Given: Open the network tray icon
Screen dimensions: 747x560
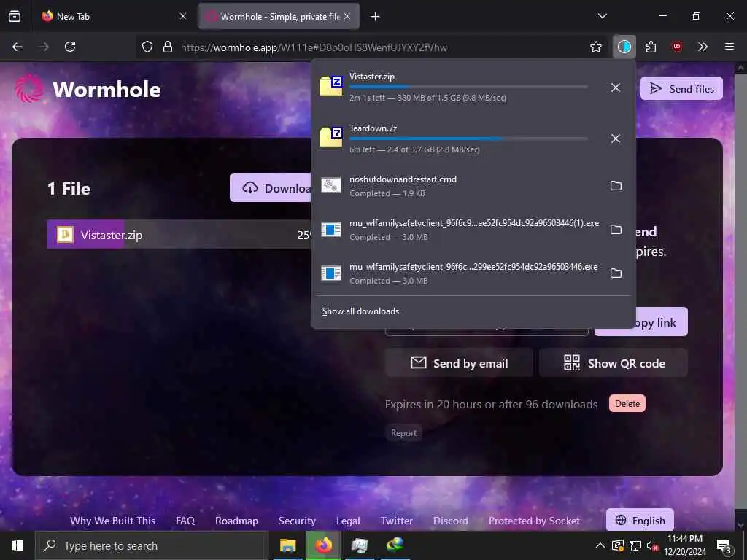Looking at the screenshot, I should coord(635,545).
